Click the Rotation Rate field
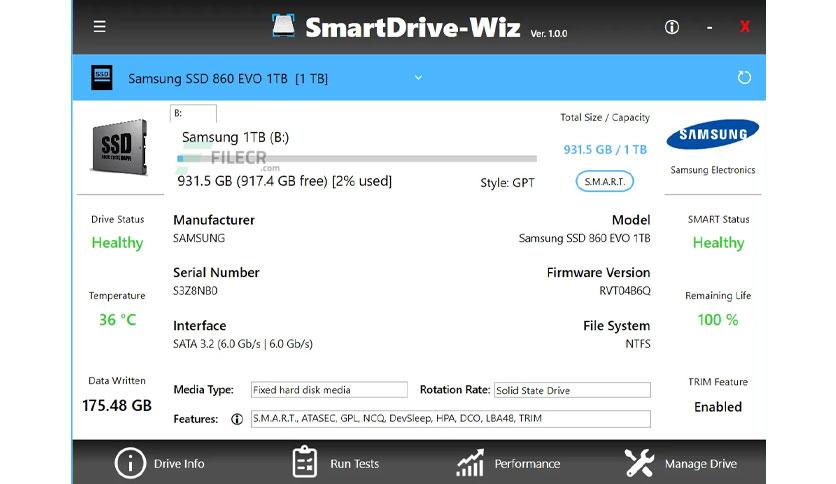Screen dimensions: 836x484 [x=572, y=390]
